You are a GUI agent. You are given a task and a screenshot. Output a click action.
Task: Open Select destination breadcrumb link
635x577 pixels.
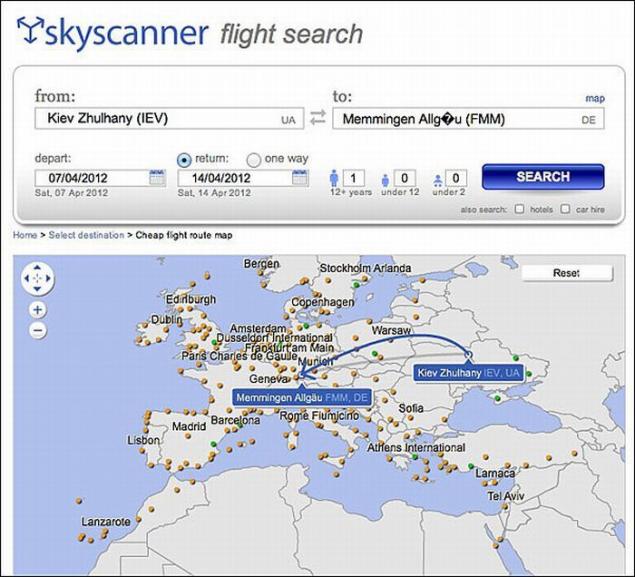[x=86, y=235]
